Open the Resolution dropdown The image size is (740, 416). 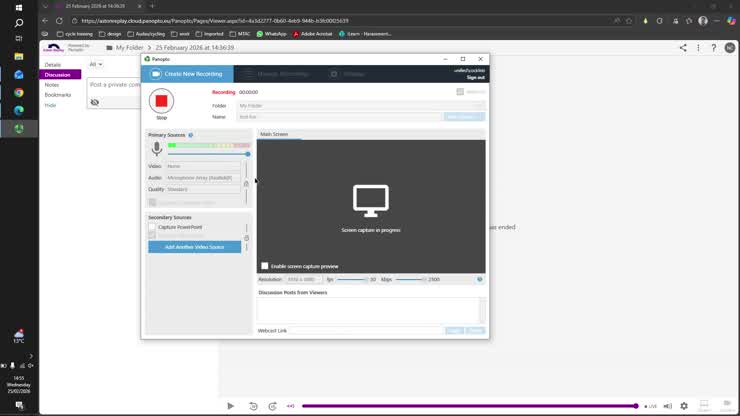pos(303,280)
